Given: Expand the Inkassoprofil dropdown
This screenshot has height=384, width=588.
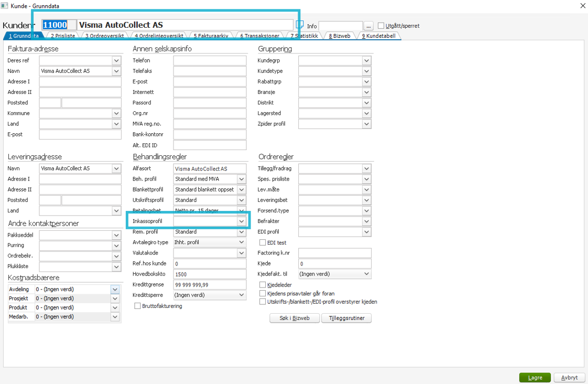Looking at the screenshot, I should [242, 221].
